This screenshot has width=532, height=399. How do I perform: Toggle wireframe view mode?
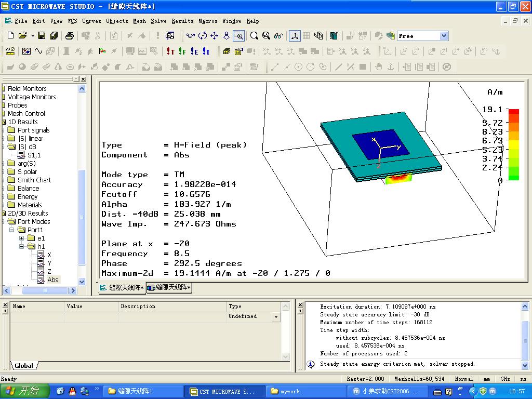click(x=318, y=36)
